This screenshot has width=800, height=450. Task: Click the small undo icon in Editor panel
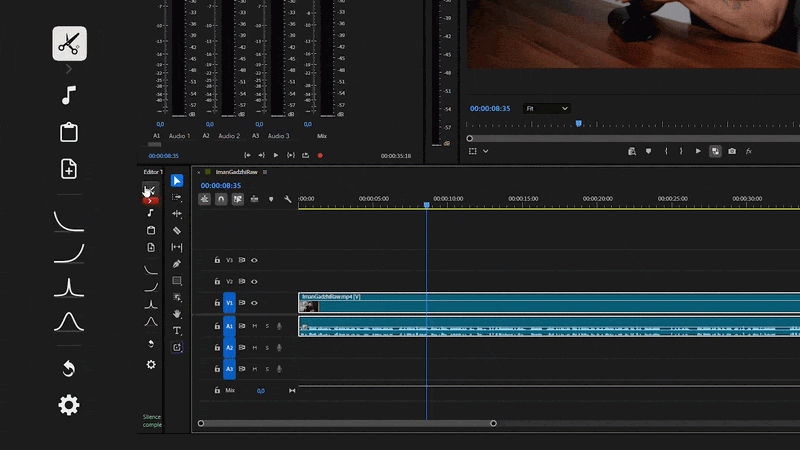(151, 343)
